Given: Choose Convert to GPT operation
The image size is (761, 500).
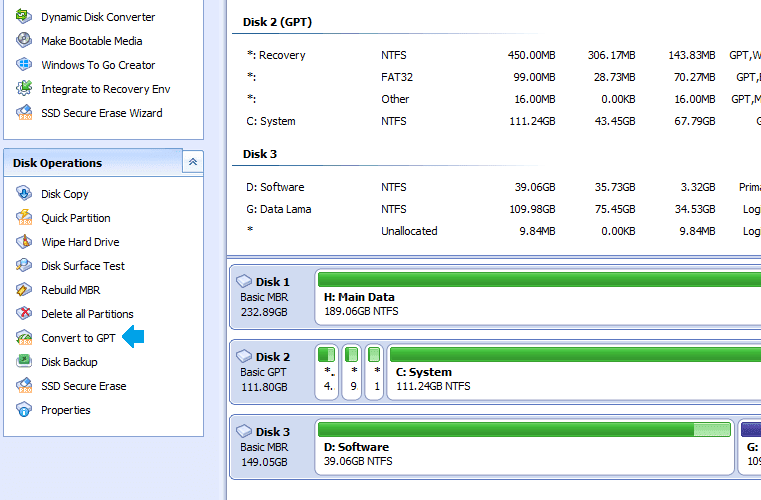Looking at the screenshot, I should click(78, 338).
